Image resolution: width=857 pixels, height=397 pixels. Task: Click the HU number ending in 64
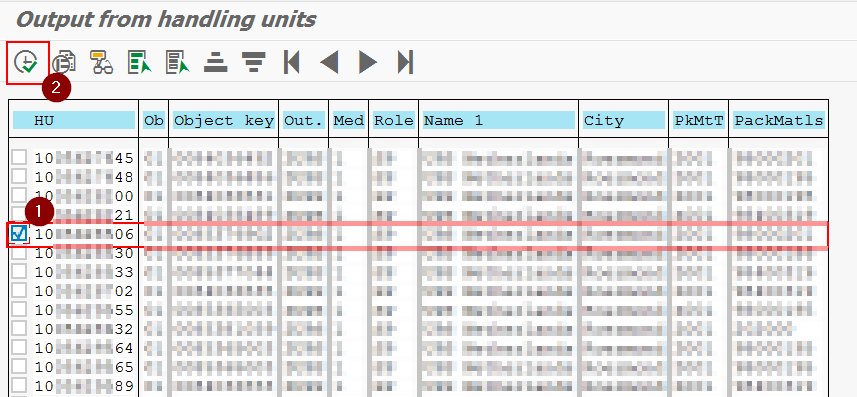point(84,348)
